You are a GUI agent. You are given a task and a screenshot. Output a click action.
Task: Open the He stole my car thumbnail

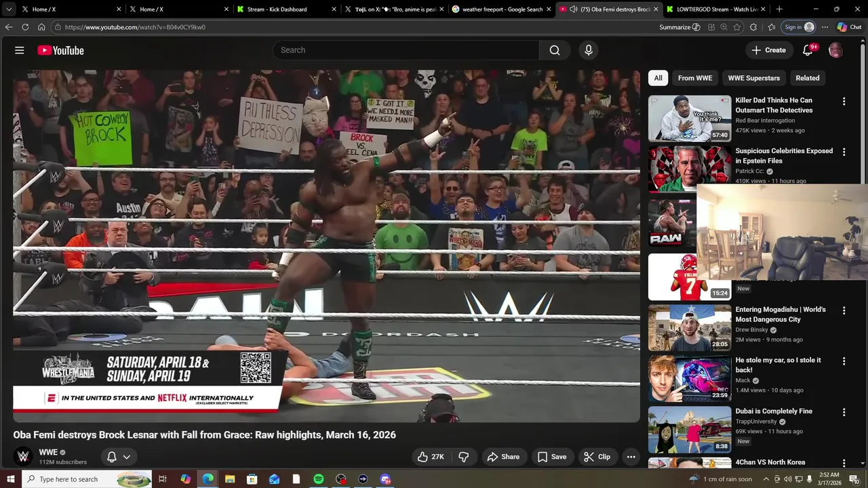tap(690, 379)
